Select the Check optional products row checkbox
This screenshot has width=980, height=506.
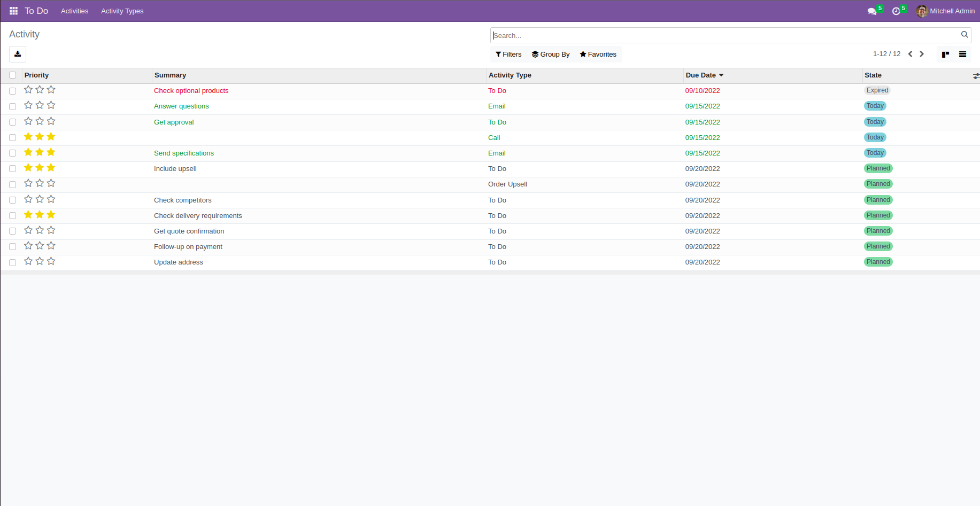12,91
